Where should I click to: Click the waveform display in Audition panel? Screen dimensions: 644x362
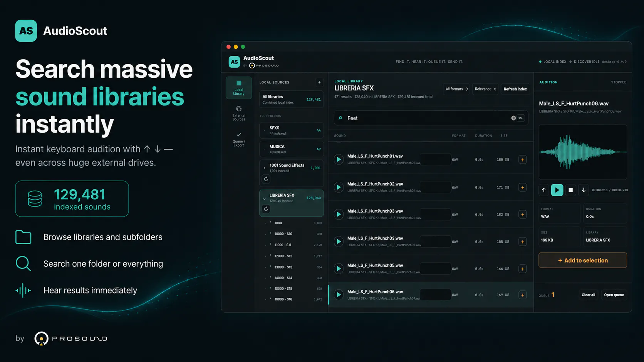pos(583,152)
